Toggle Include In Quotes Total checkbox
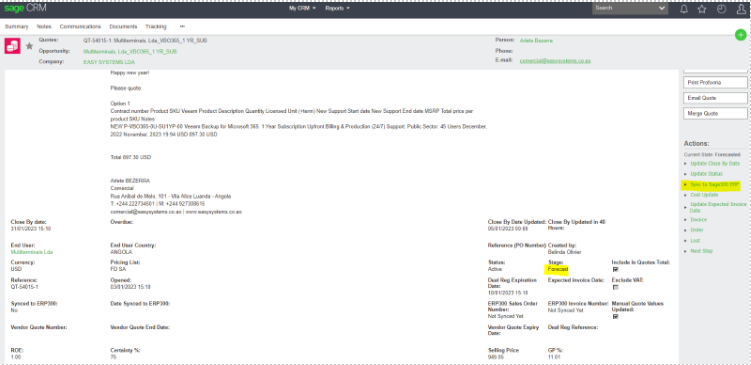The width and height of the screenshot is (751, 365). 615,269
